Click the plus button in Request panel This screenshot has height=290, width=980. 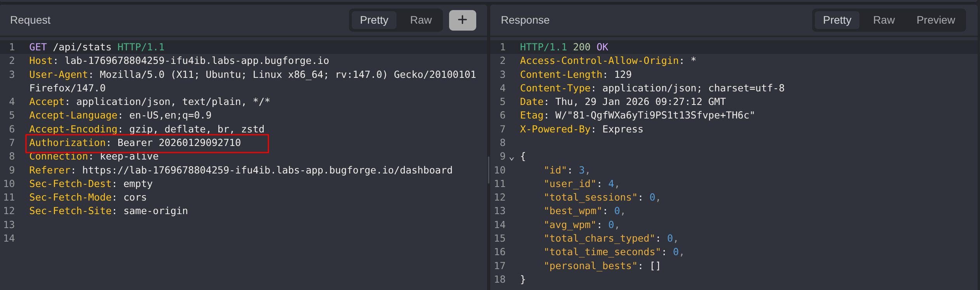click(x=462, y=20)
